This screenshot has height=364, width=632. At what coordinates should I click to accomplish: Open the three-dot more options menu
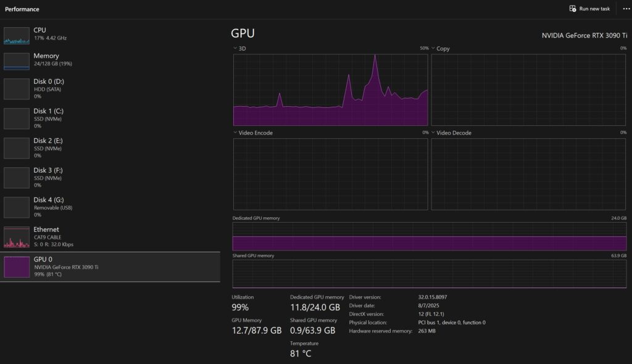coord(622,9)
